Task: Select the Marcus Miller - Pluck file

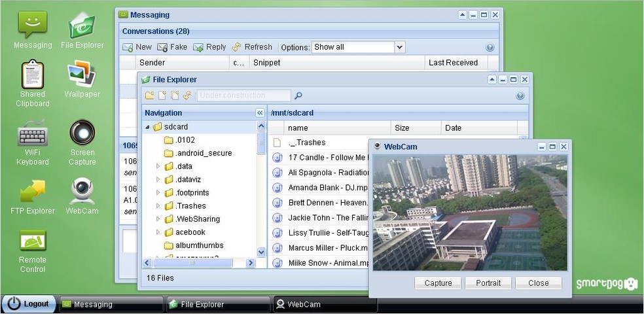Action: [319, 248]
